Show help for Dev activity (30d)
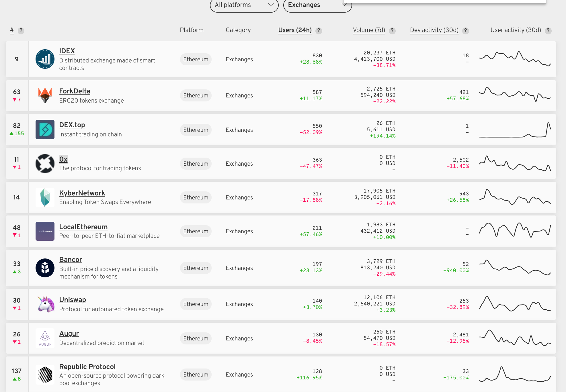 click(466, 31)
